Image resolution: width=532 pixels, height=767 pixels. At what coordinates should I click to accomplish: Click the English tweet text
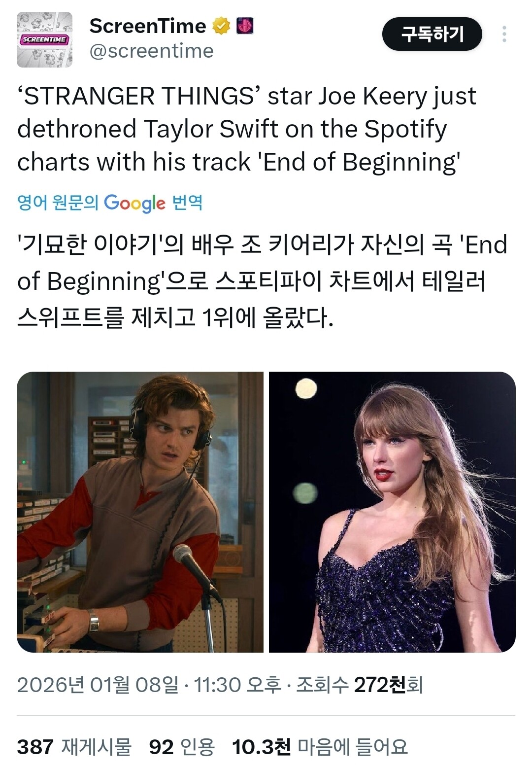[x=247, y=129]
